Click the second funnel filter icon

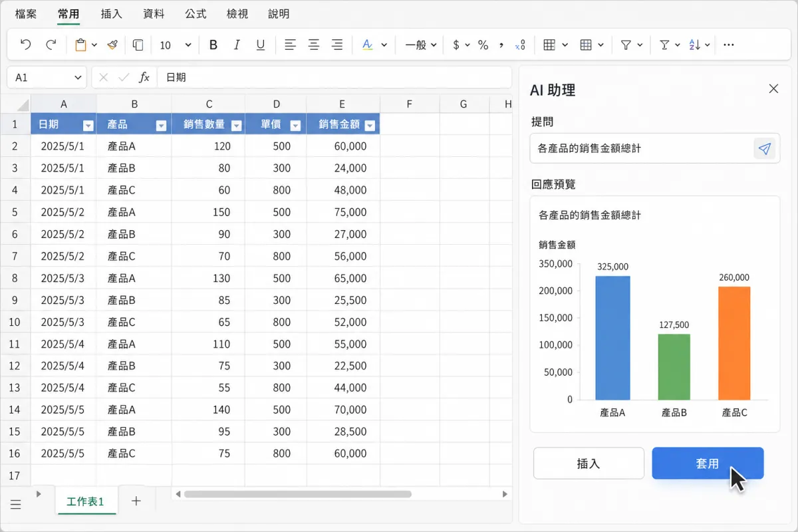(x=664, y=45)
